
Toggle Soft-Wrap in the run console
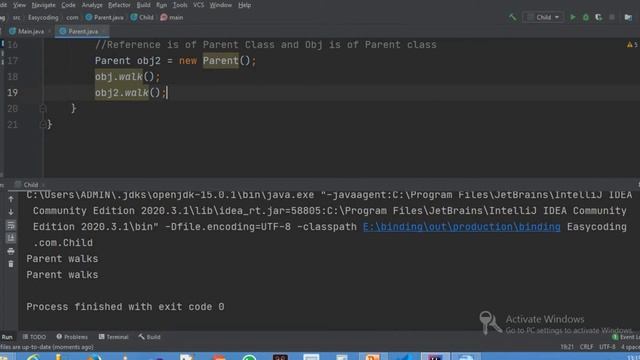click(x=11, y=225)
